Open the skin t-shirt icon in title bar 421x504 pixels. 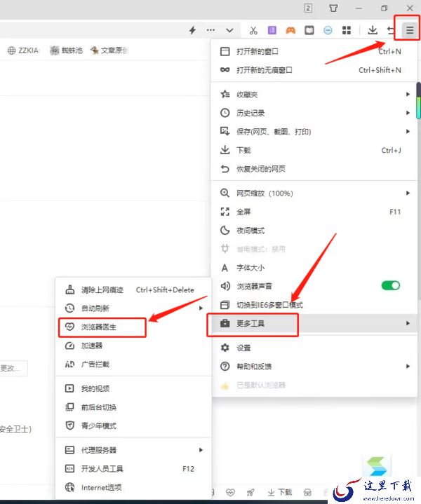tap(333, 8)
